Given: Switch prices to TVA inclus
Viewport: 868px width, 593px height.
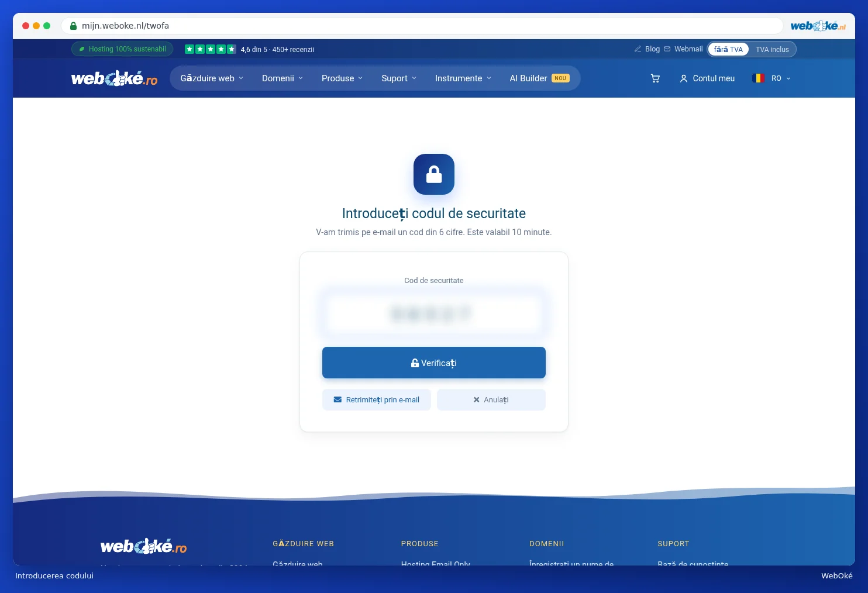Looking at the screenshot, I should [x=772, y=49].
